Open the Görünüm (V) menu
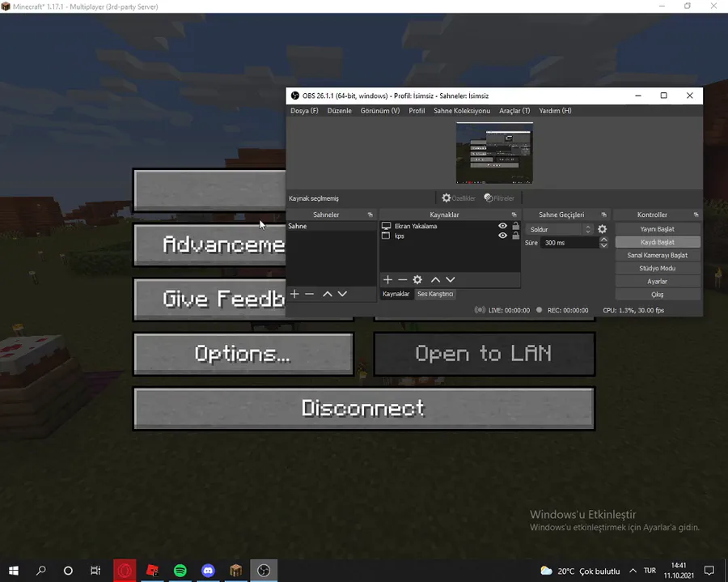This screenshot has height=582, width=728. 380,111
